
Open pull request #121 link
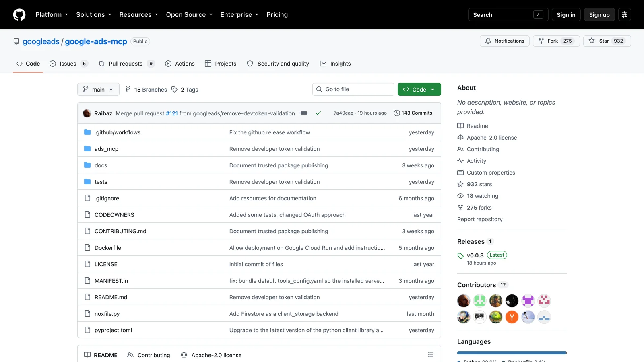point(172,113)
